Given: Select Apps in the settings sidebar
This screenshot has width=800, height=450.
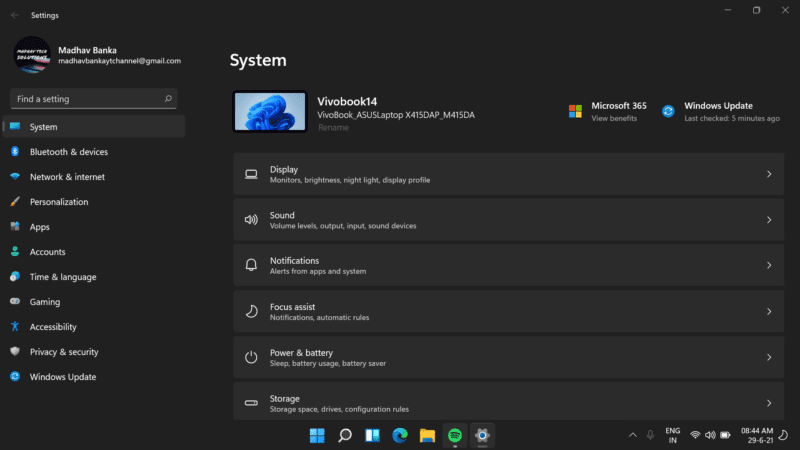Looking at the screenshot, I should (40, 227).
